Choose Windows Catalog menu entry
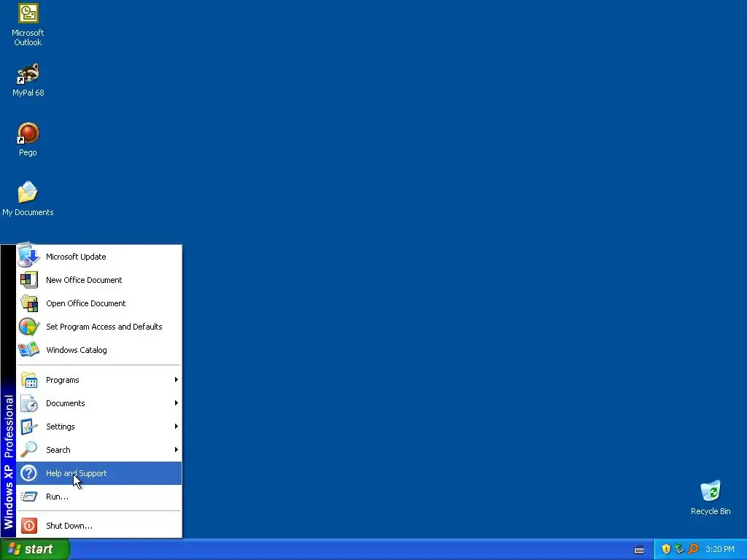The width and height of the screenshot is (747, 560). [99, 349]
